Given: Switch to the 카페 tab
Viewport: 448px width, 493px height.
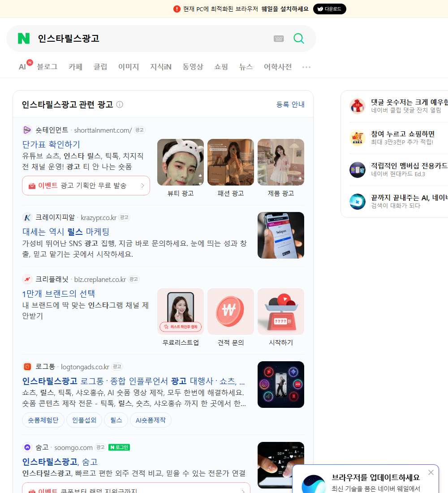Looking at the screenshot, I should (x=75, y=67).
